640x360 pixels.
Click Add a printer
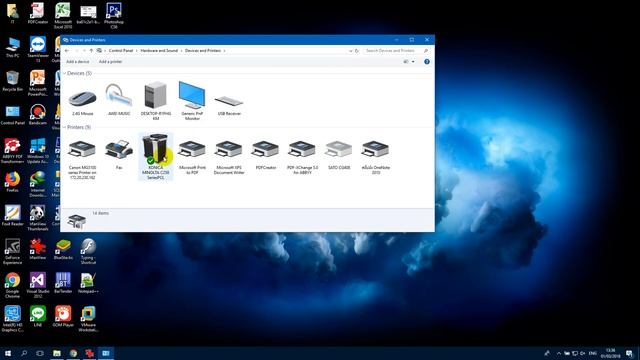tap(110, 62)
